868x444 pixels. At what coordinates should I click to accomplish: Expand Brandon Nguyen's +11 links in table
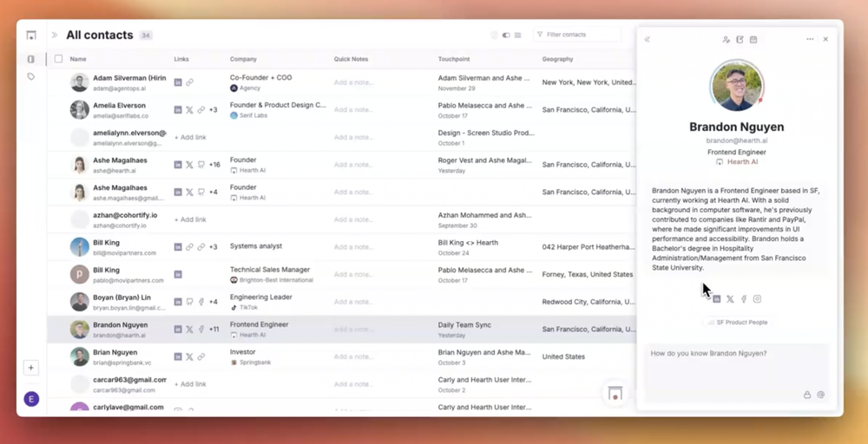click(x=214, y=330)
